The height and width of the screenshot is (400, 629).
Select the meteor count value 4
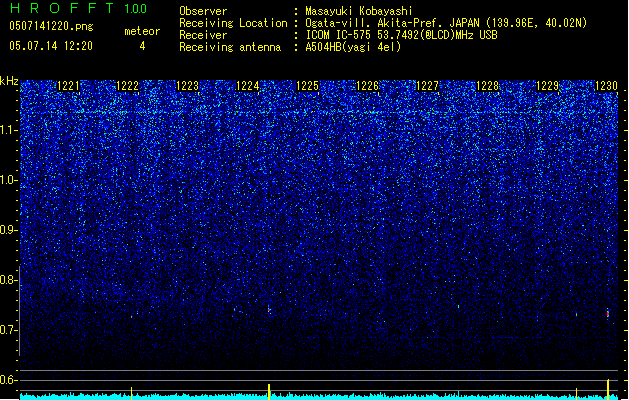point(142,46)
